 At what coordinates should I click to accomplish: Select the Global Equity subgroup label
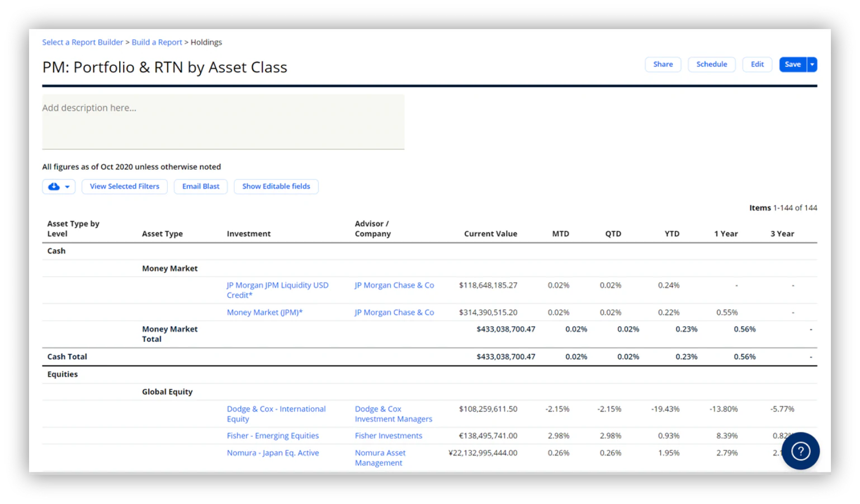pos(167,392)
